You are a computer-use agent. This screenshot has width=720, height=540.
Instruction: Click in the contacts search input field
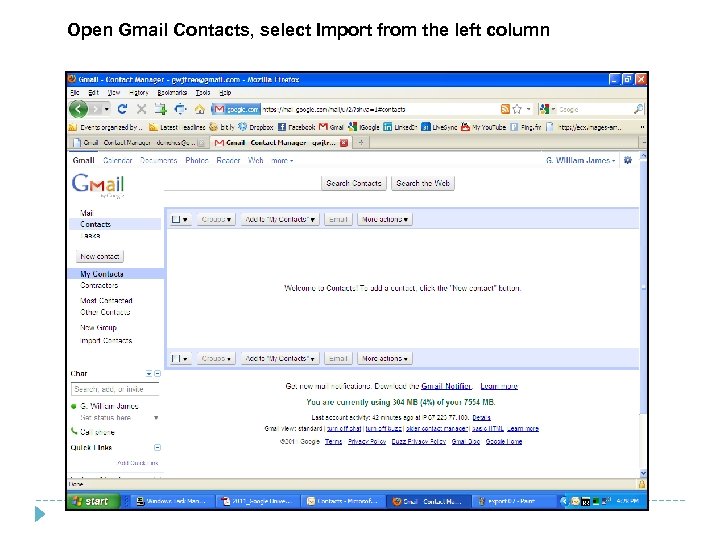(x=242, y=183)
